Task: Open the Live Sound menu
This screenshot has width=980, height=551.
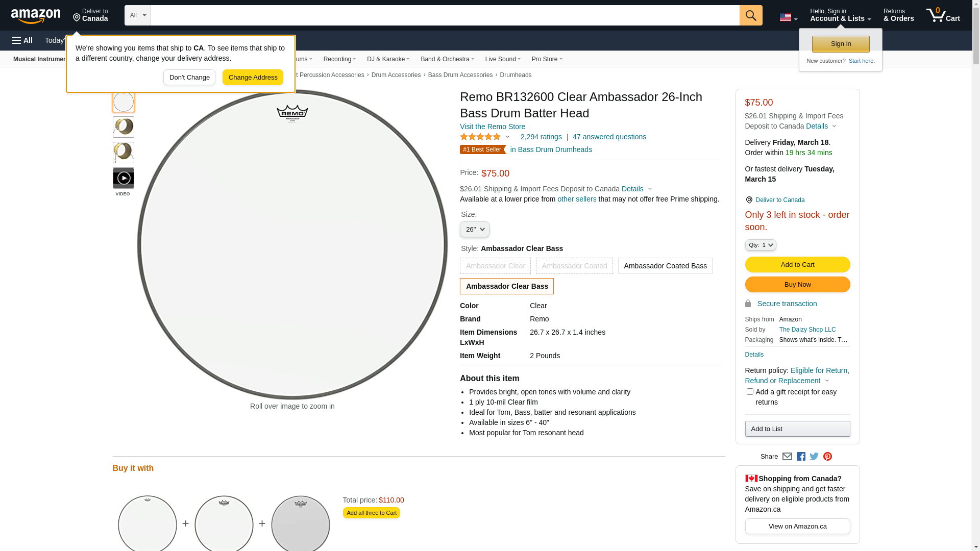Action: 503,59
